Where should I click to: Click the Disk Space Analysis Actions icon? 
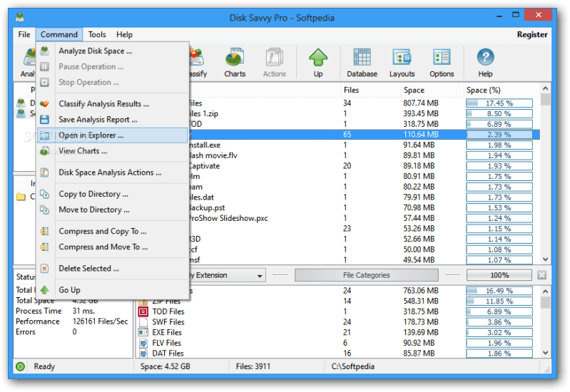[45, 172]
